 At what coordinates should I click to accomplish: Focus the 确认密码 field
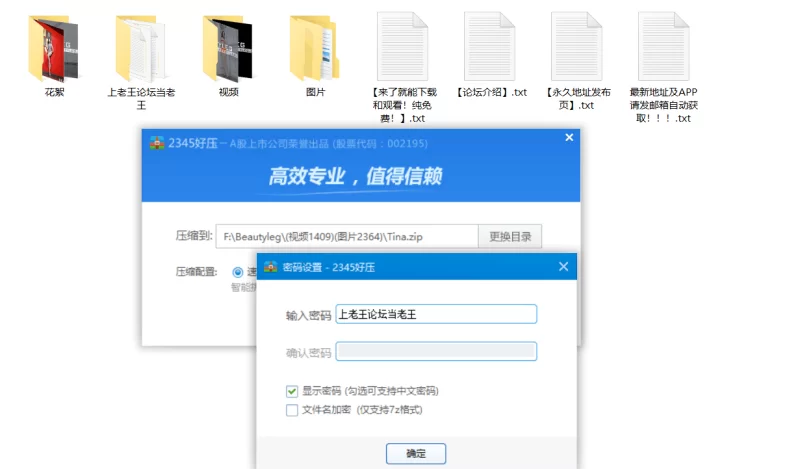(436, 351)
